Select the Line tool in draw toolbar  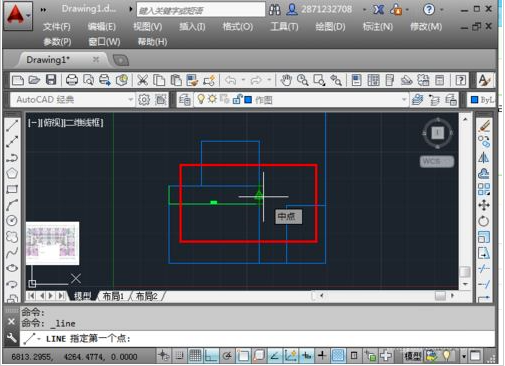pyautogui.click(x=12, y=126)
